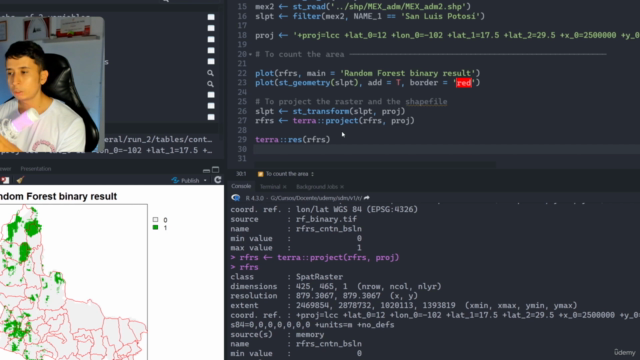Click the 'dimensions : 425, 465, 1' line
The image size is (640, 360).
[x=336, y=287]
